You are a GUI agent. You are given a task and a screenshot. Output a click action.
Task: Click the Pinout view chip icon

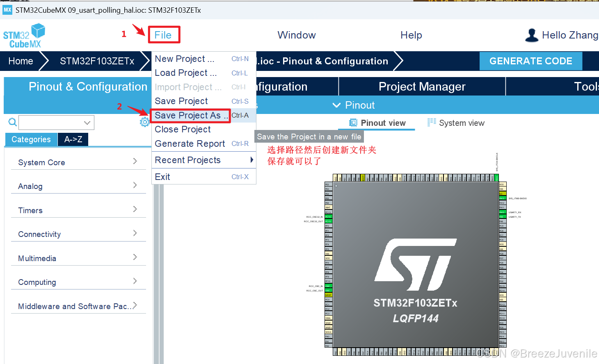click(353, 123)
